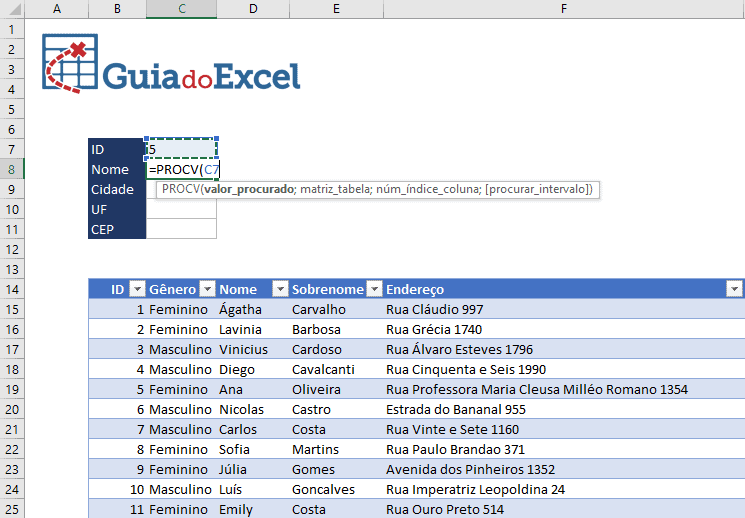Select column D header
The image size is (745, 518).
[x=253, y=9]
